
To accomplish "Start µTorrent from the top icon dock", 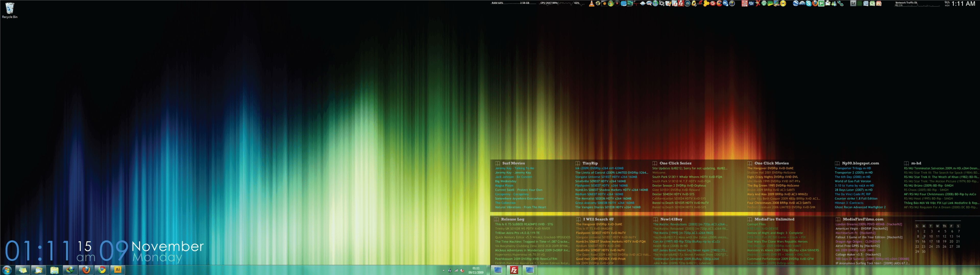I will pyautogui.click(x=821, y=4).
